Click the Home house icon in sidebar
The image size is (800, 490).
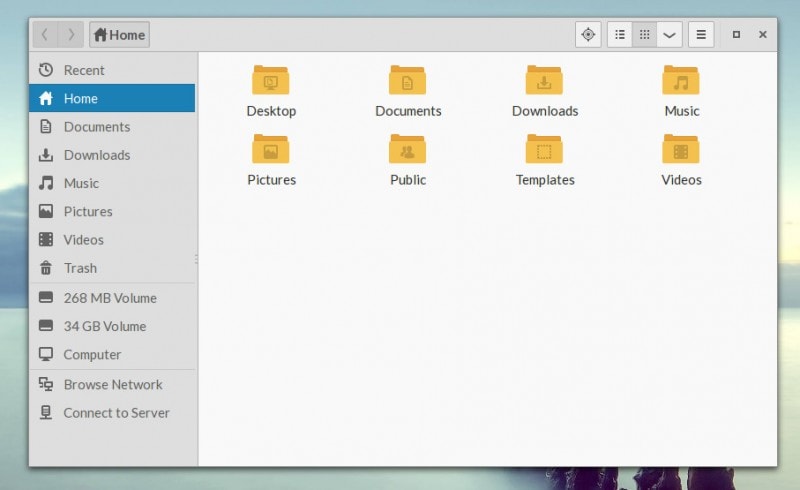[46, 98]
